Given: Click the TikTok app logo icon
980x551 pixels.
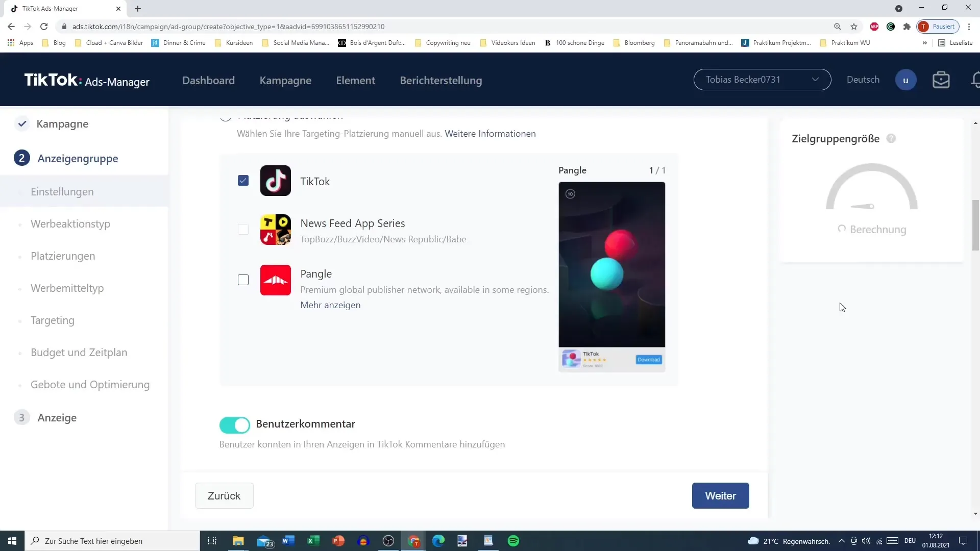Looking at the screenshot, I should coord(275,181).
